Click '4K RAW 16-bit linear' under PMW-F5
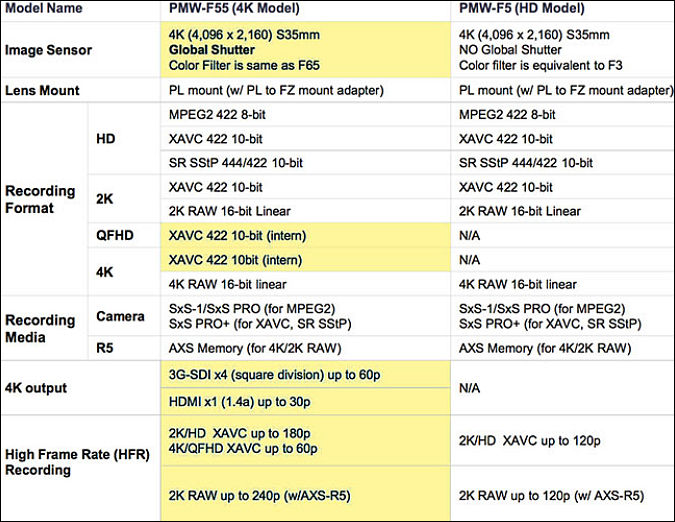Image resolution: width=675 pixels, height=522 pixels. [517, 284]
